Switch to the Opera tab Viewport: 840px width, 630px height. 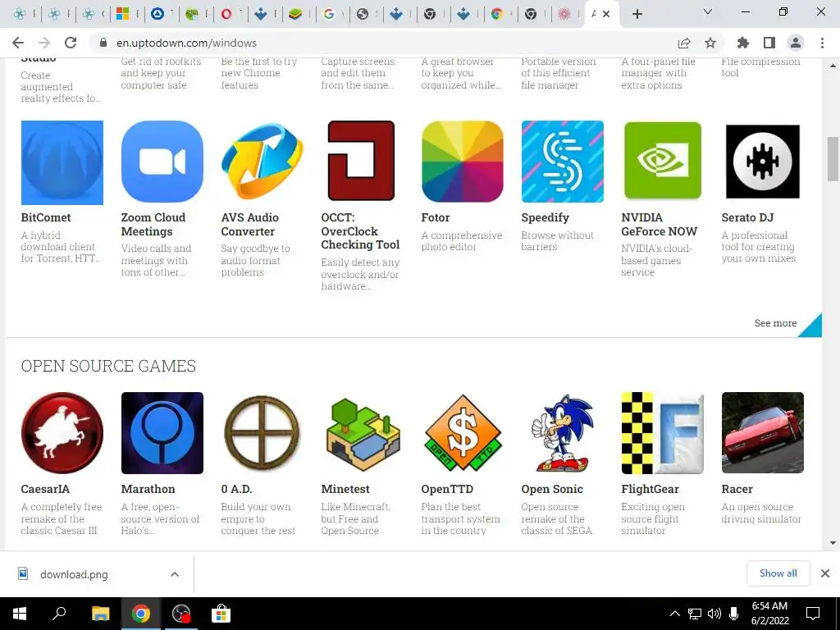click(231, 14)
